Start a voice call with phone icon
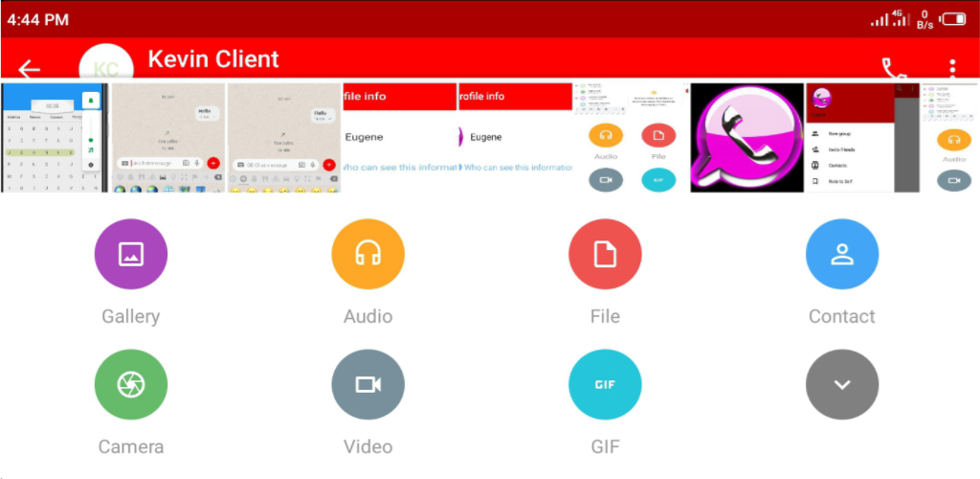The image size is (980, 479). tap(894, 68)
